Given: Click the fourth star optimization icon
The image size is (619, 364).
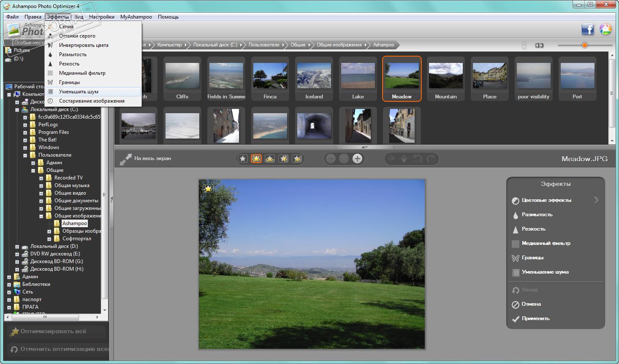Looking at the screenshot, I should pyautogui.click(x=283, y=159).
